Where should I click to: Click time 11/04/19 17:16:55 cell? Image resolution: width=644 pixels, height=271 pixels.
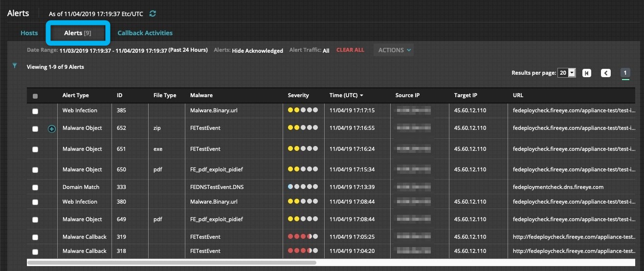coord(352,128)
